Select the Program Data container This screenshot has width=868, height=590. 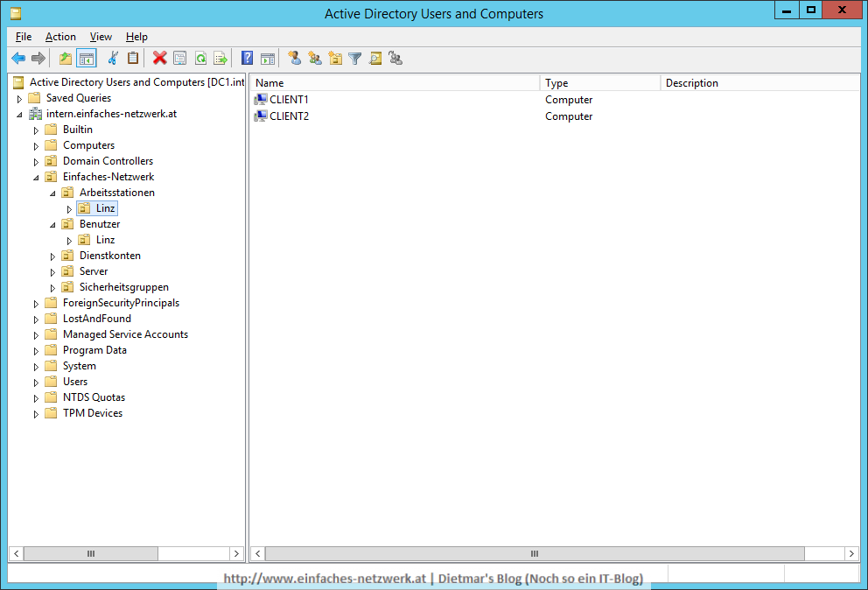(94, 350)
